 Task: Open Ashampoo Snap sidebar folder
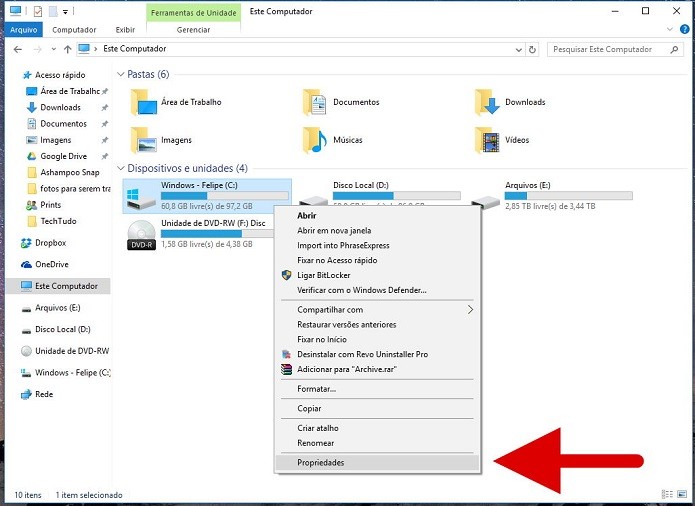pos(63,172)
